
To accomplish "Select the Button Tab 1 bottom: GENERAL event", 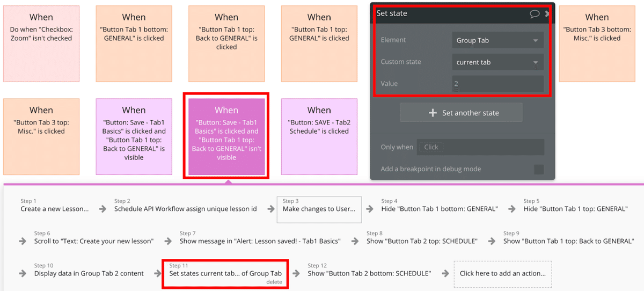I will pos(134,44).
